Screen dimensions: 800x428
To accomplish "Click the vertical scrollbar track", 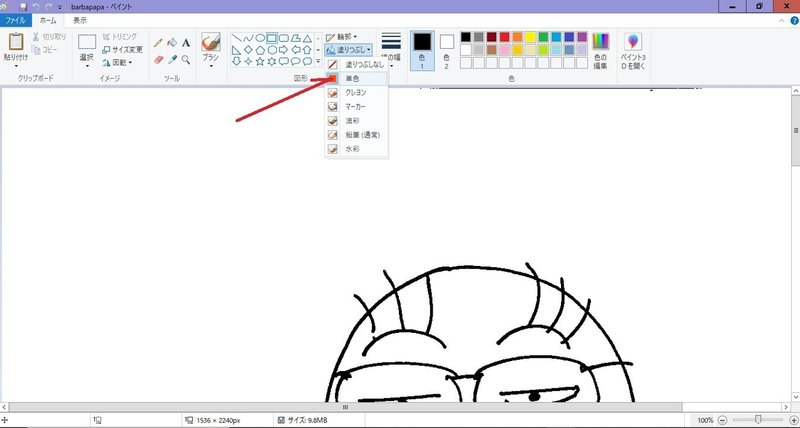I will click(x=795, y=281).
